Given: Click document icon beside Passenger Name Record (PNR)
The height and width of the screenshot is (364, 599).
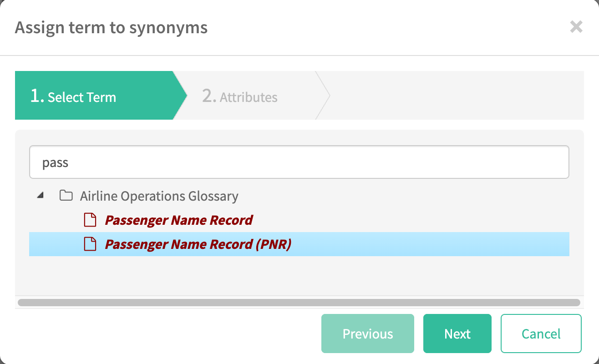Looking at the screenshot, I should 90,244.
